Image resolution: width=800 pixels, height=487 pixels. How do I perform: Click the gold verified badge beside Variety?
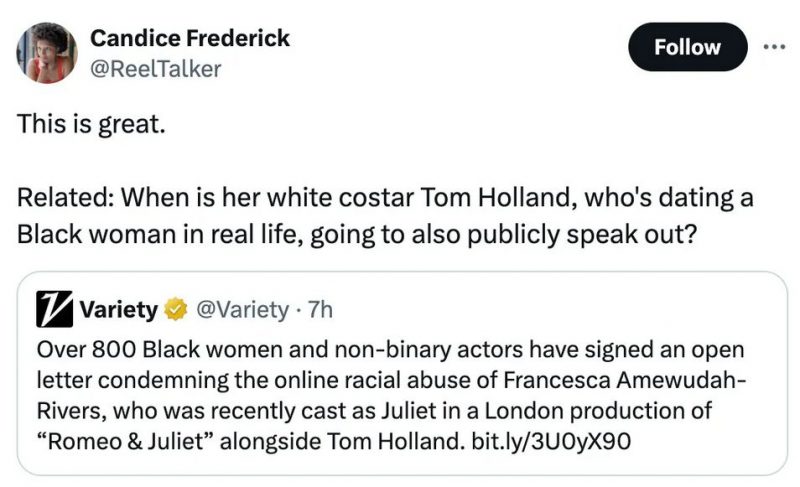point(174,310)
